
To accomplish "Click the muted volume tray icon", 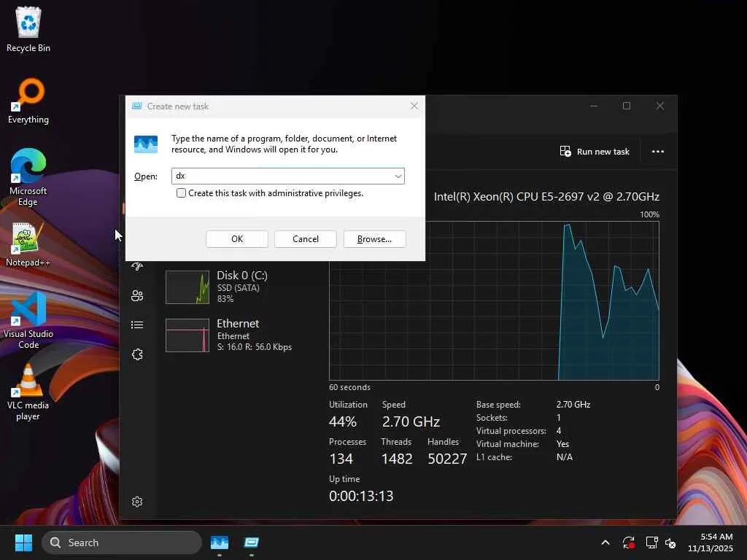I will pos(671,542).
